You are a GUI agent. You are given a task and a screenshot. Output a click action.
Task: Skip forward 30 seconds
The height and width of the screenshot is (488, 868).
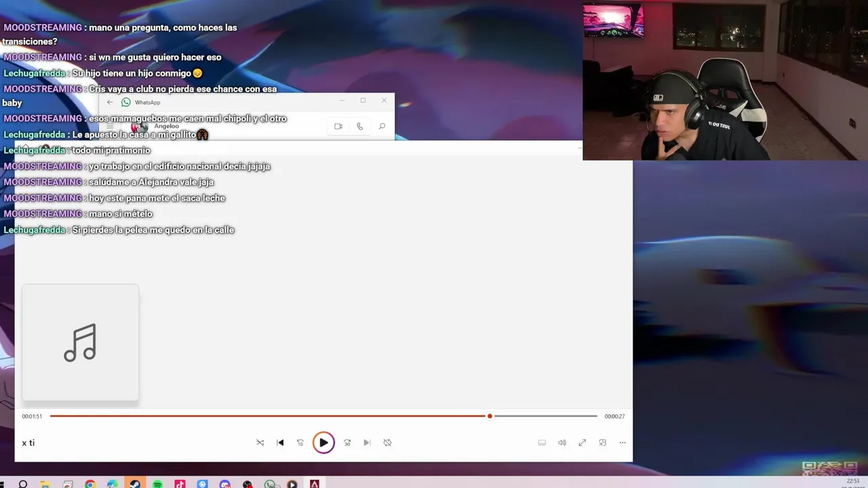[347, 443]
